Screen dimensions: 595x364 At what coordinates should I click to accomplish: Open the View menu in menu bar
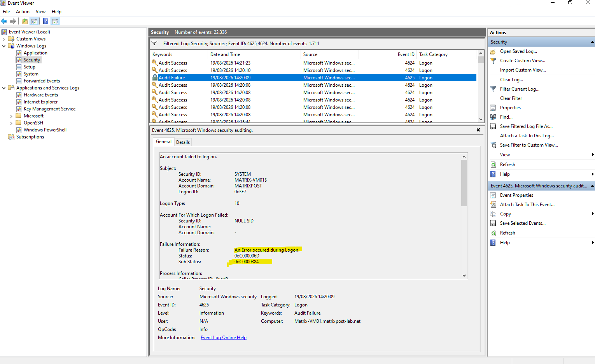(40, 12)
